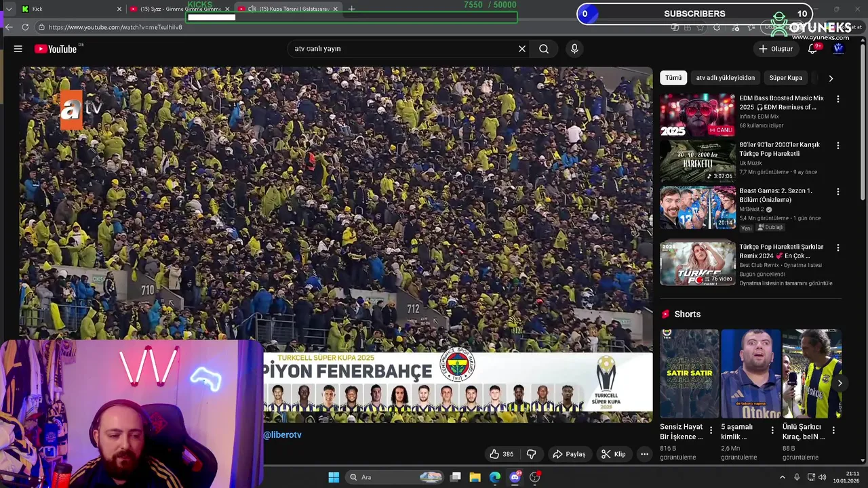Reload the page
Image resolution: width=868 pixels, height=488 pixels.
[x=25, y=27]
